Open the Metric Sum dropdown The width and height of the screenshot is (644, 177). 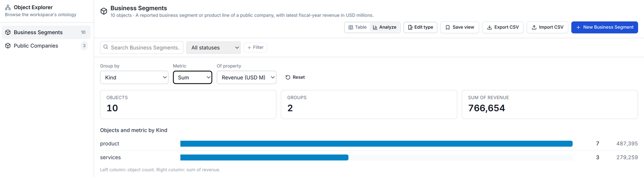click(x=192, y=77)
